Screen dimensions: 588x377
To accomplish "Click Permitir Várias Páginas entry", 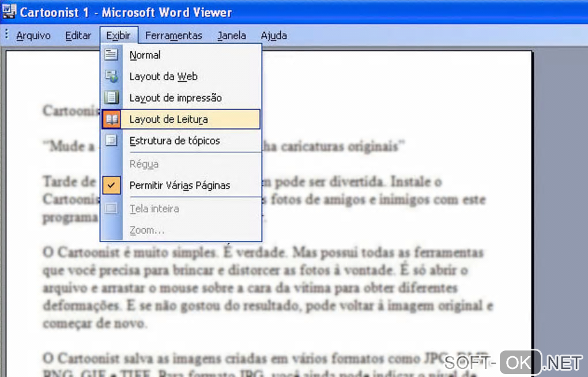I will click(x=181, y=185).
